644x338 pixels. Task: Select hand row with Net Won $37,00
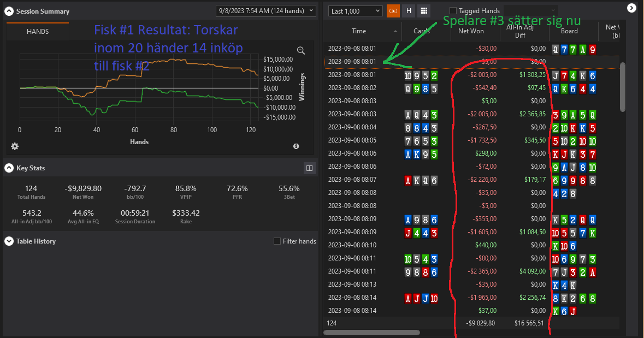(471, 311)
